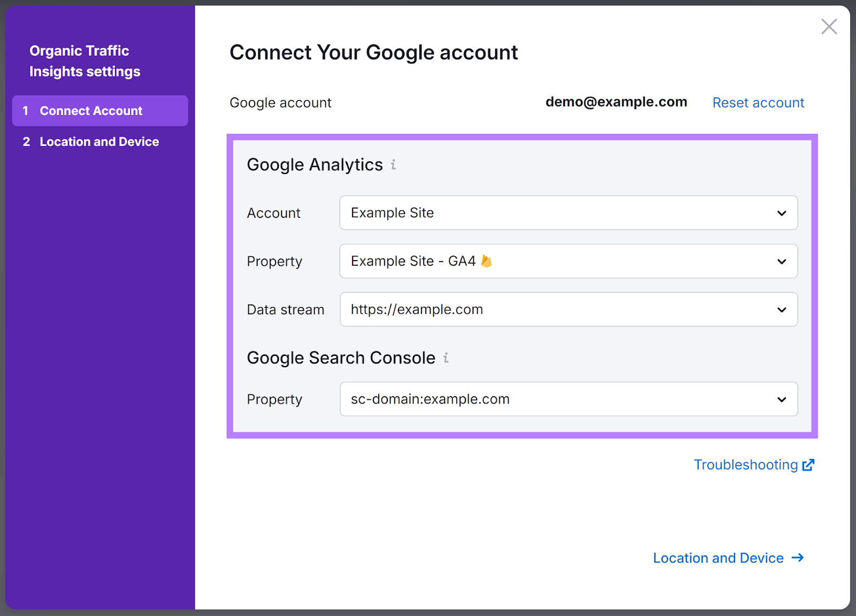Click the demo@example.com account email

pos(616,102)
